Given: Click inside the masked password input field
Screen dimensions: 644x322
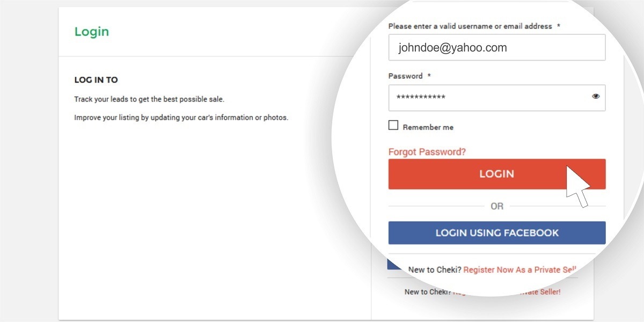Looking at the screenshot, I should click(x=483, y=98).
